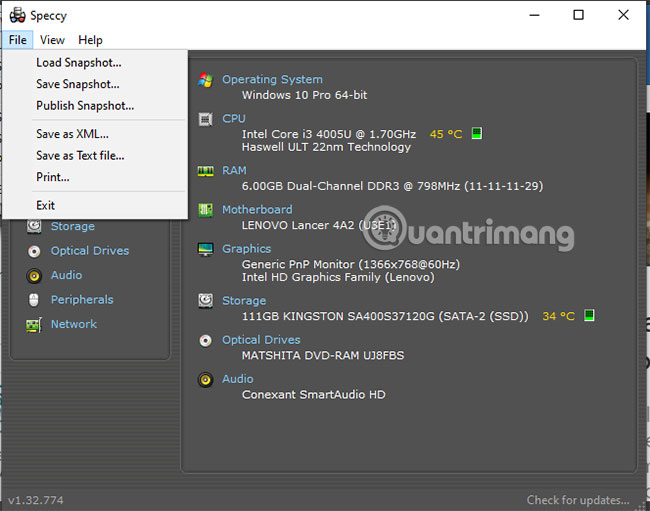Click Intel HD Graphics Family (Lenovo) text

tap(338, 277)
